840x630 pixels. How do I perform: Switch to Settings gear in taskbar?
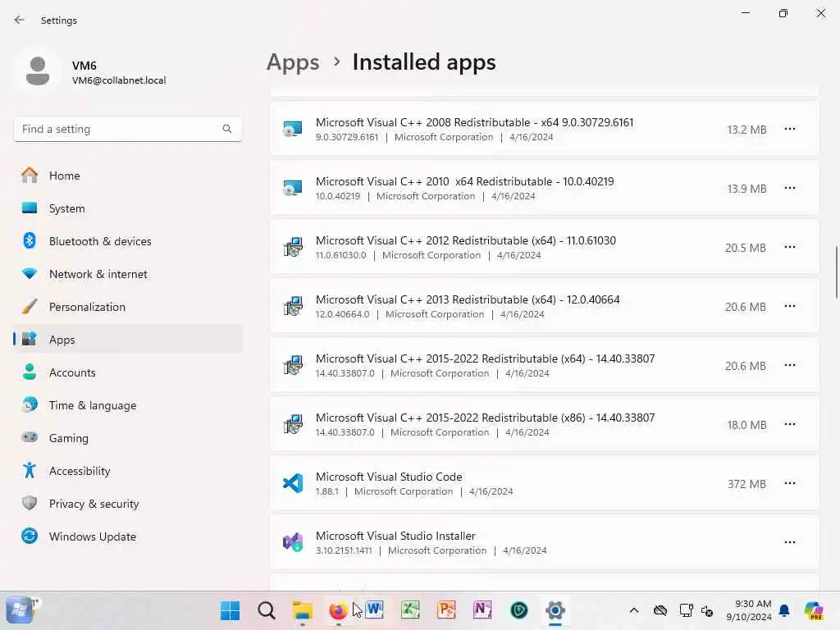coord(555,610)
